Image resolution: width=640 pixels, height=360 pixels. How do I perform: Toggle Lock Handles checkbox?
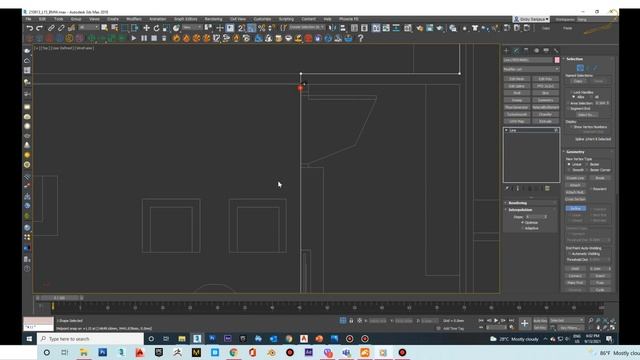coord(570,92)
